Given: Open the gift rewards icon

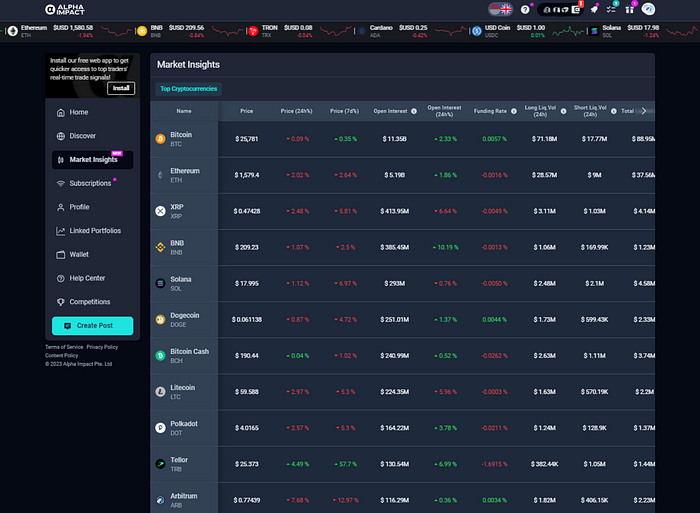Looking at the screenshot, I should [629, 9].
